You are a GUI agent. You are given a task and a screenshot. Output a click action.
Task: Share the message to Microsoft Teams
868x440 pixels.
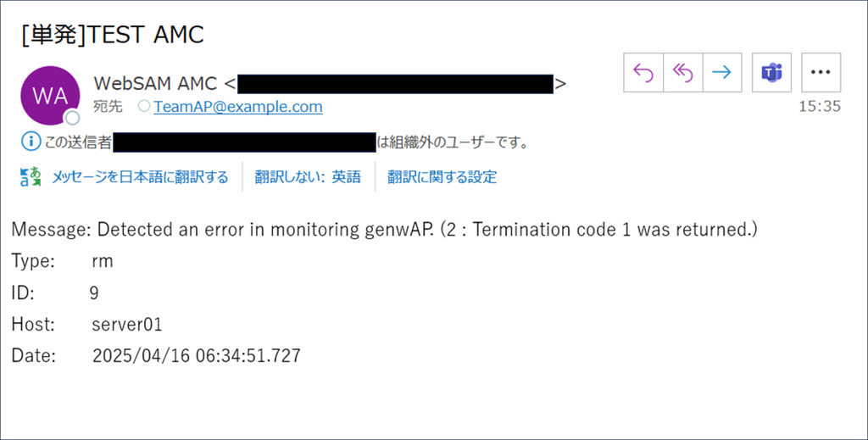pos(771,72)
